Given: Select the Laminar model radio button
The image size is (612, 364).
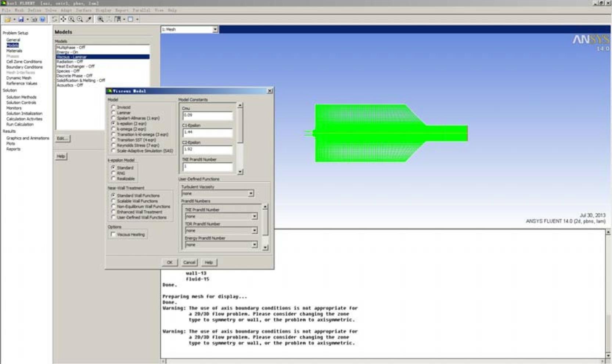Looking at the screenshot, I should coord(113,113).
